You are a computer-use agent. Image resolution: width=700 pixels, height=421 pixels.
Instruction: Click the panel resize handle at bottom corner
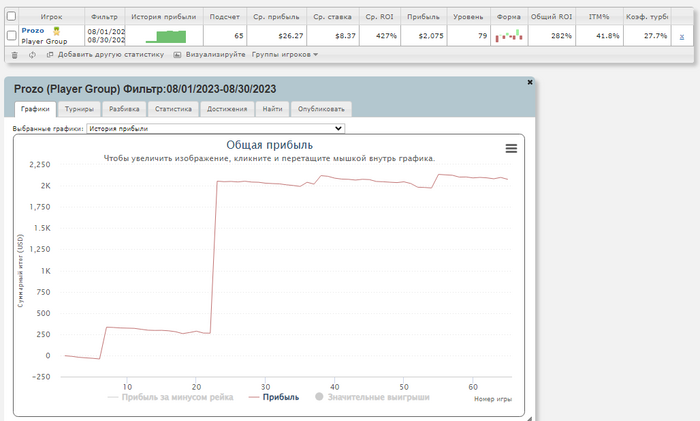pos(529,418)
